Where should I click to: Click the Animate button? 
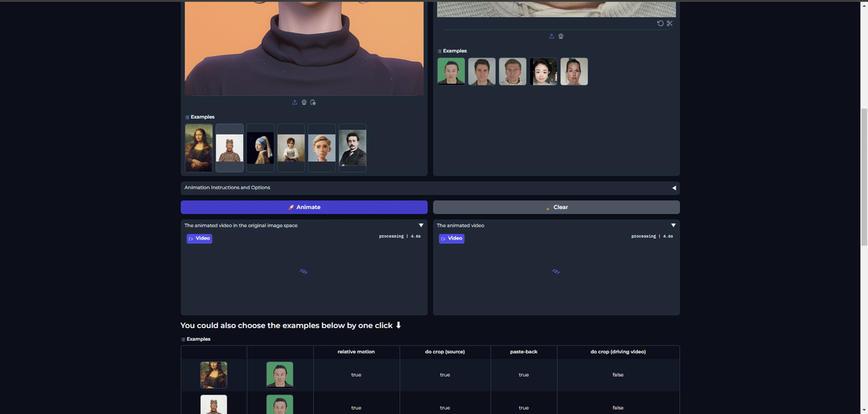coord(304,207)
